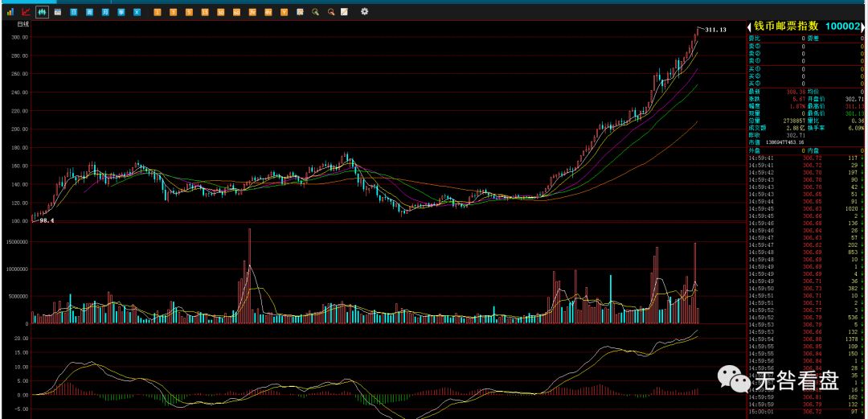
Task: Click the 钱币邮票指数 title
Action: [x=786, y=27]
